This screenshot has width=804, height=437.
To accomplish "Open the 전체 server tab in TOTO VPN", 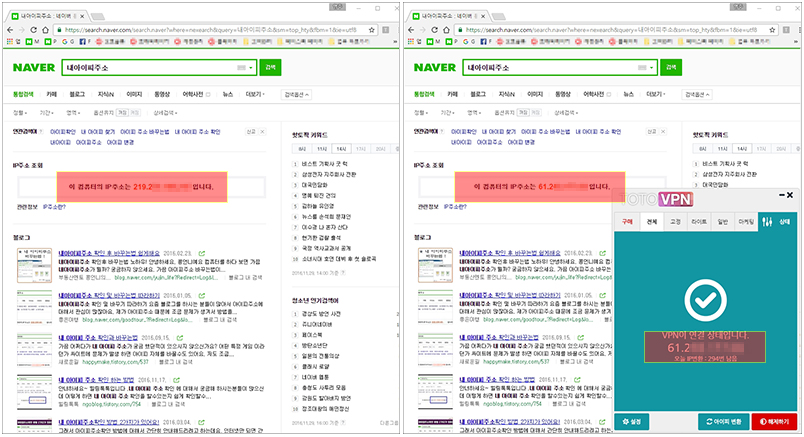I will click(652, 222).
